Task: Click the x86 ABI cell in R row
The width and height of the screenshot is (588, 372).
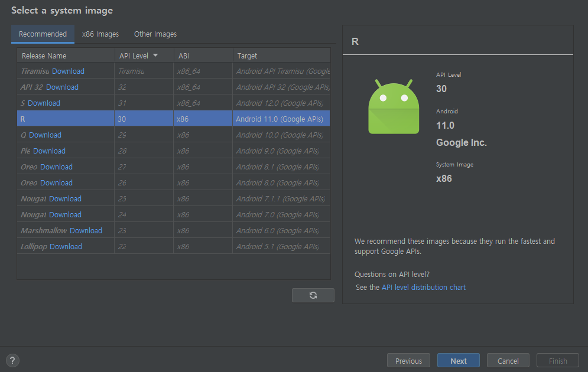Action: pos(203,119)
